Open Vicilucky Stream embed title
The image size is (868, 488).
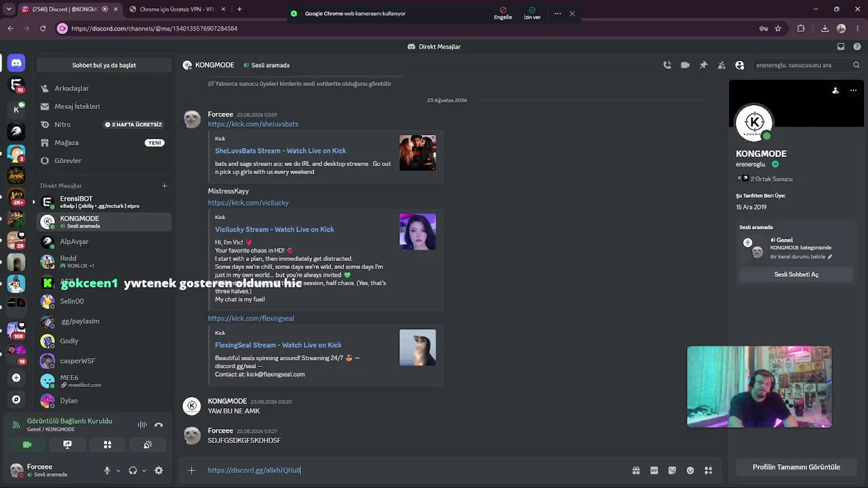tap(275, 229)
